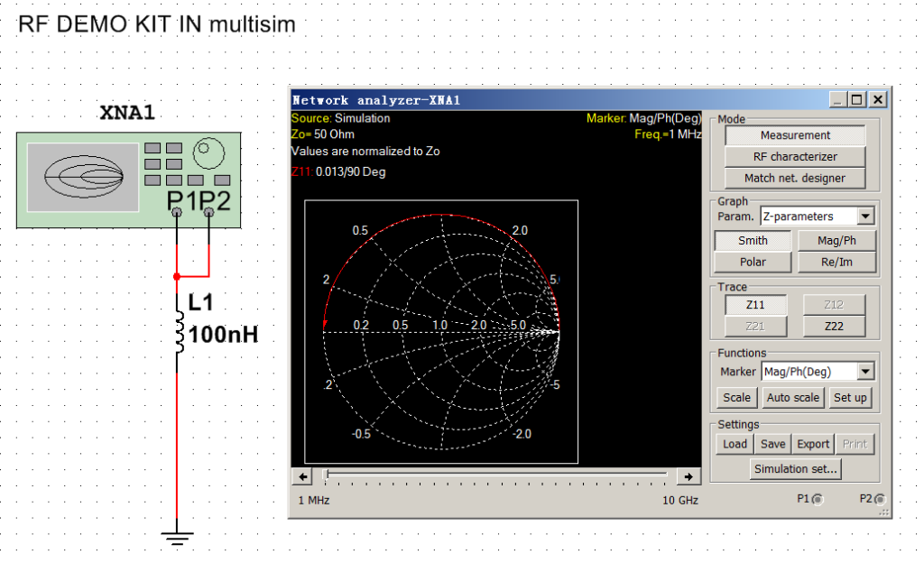Click the red wire junction dot above L1
Screen dimensions: 924x563
coord(177,276)
